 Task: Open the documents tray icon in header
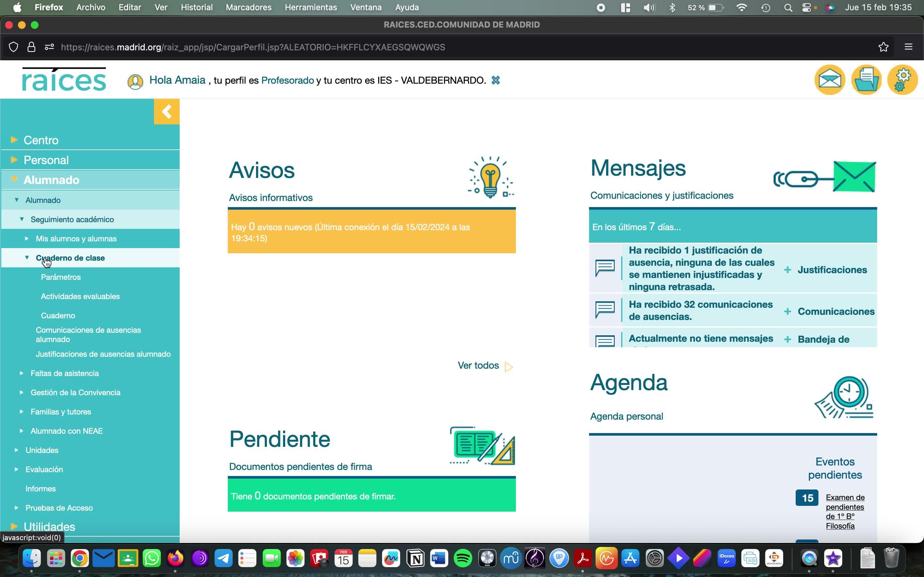click(x=866, y=80)
